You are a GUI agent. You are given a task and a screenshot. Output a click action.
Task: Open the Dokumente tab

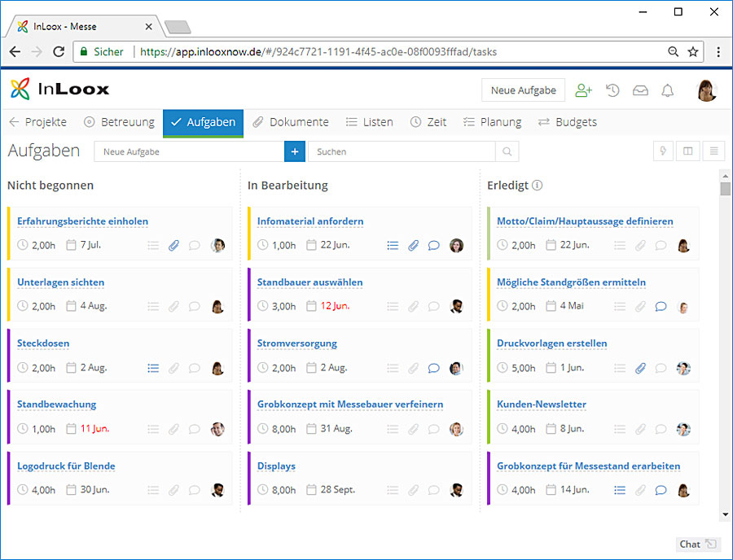click(291, 122)
